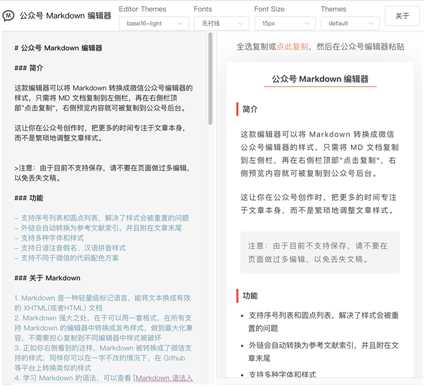Click the preview title 公众号 Markdown 编辑器
424x387 pixels.
[320, 79]
